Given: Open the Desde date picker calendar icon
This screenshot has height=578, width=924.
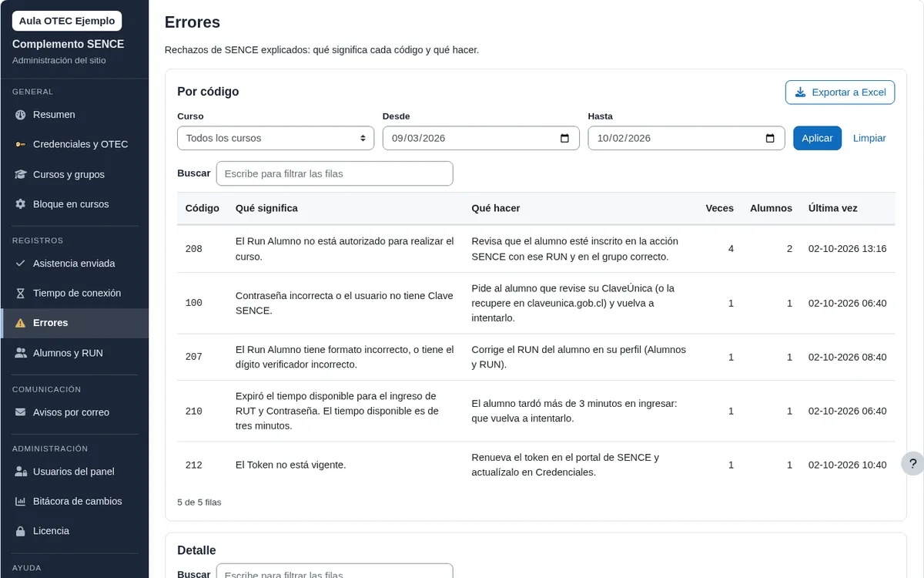Looking at the screenshot, I should click(x=564, y=139).
